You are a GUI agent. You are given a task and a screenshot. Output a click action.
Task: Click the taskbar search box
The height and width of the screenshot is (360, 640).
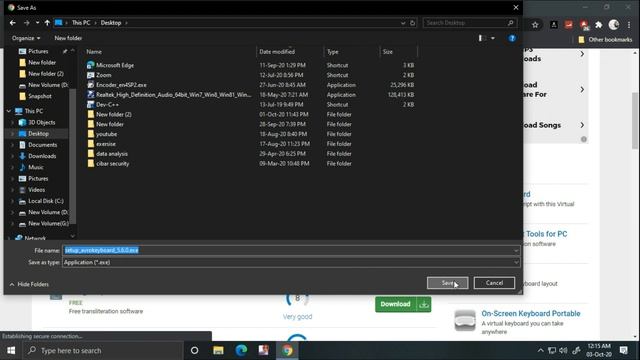point(102,351)
